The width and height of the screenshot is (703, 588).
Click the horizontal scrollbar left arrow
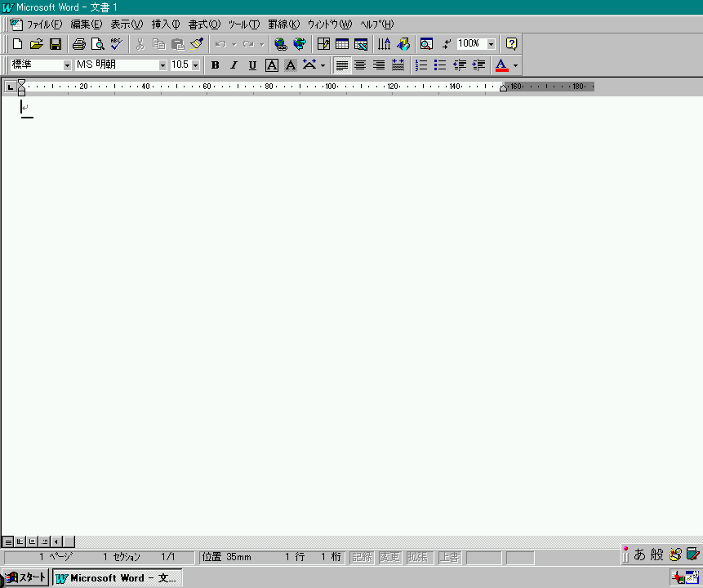[x=56, y=541]
